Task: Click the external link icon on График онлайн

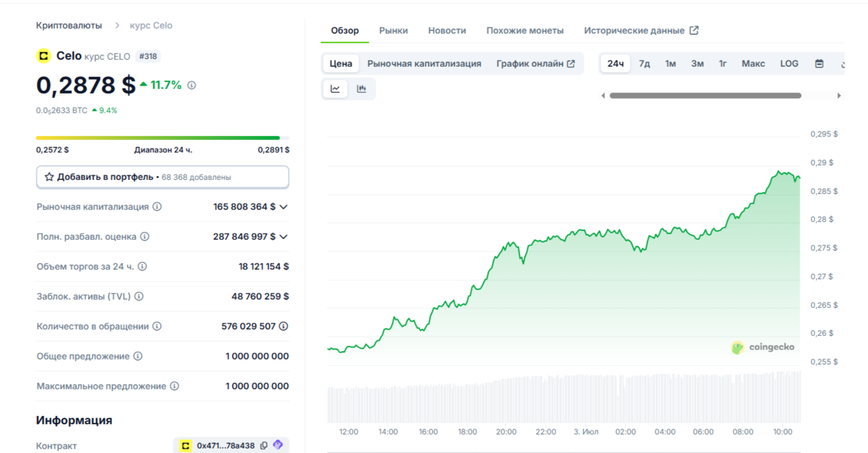Action: click(571, 64)
